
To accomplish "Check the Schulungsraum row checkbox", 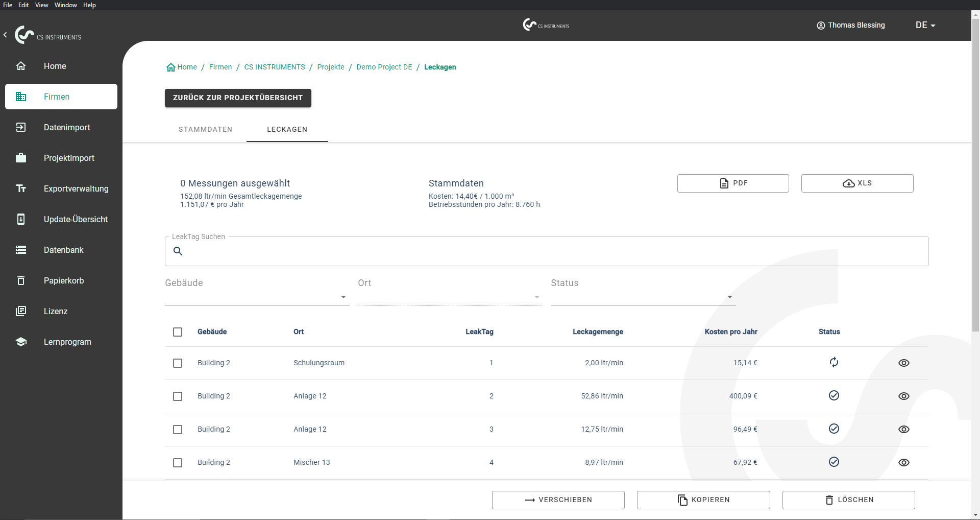I will pyautogui.click(x=178, y=363).
